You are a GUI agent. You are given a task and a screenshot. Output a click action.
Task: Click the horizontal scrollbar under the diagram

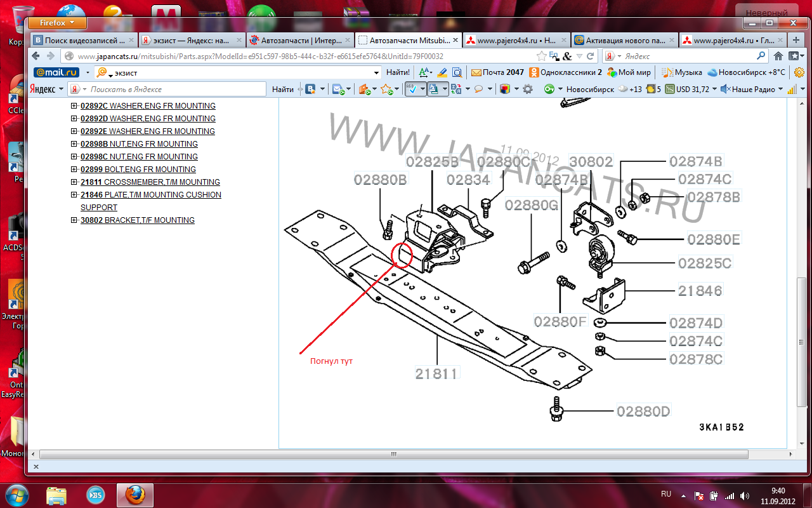(x=393, y=454)
